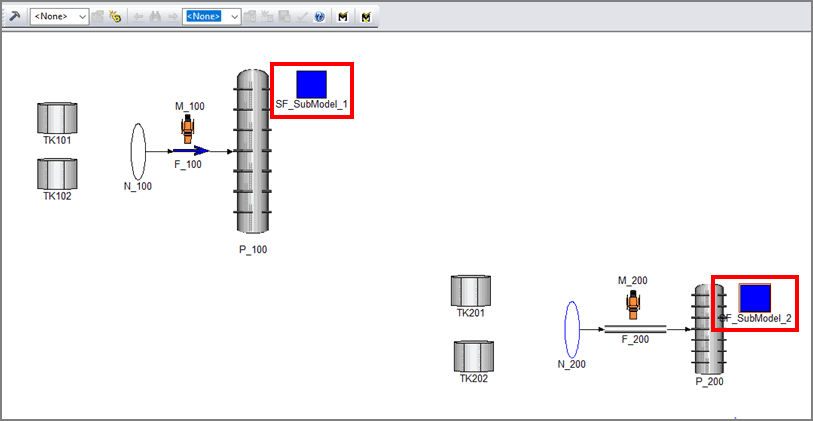Click the P_100 label text
Viewport: 813px width, 421px height.
[x=253, y=249]
